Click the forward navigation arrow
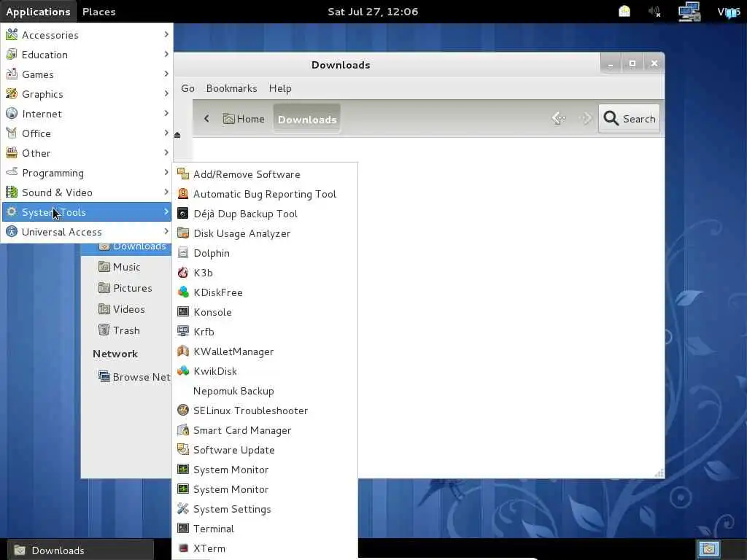747x560 pixels. 585,118
